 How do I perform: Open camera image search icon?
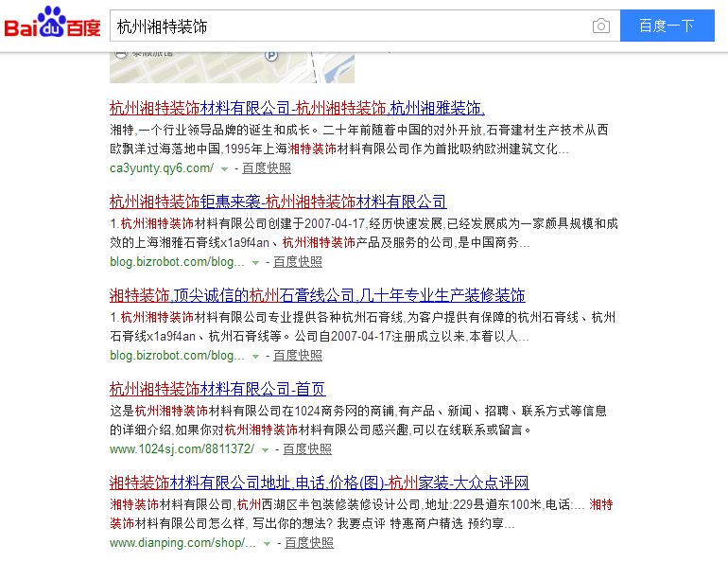pos(601,26)
